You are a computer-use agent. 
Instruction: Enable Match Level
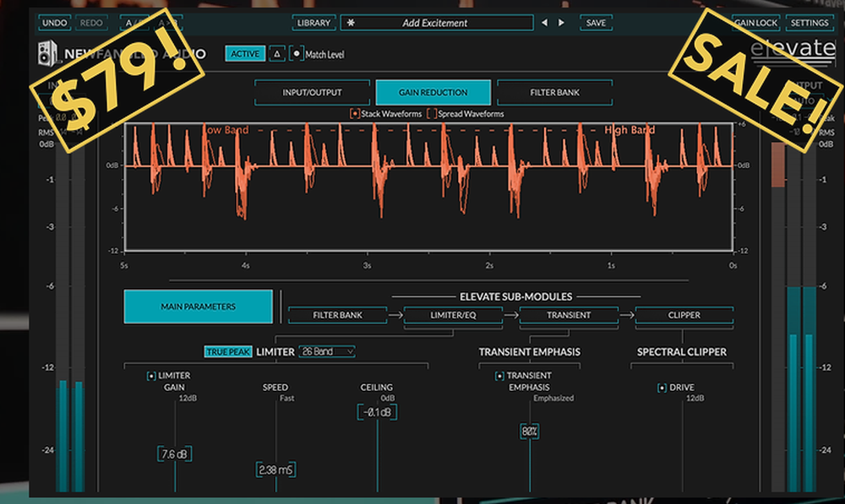(297, 53)
